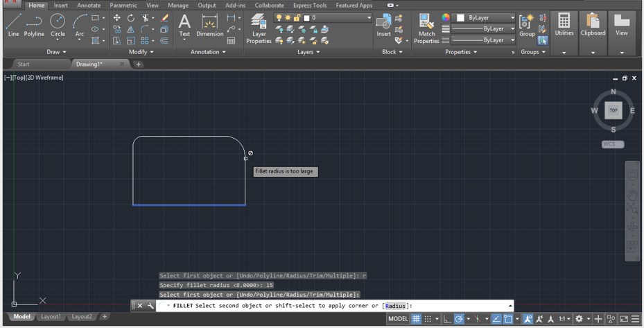644x328 pixels.
Task: Toggle the grid display in status bar
Action: (416, 319)
